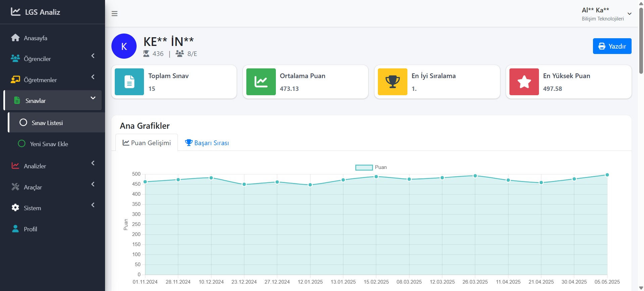Switch to the Başarı Sırası tab
Screen dimensions: 644x291
coord(207,143)
